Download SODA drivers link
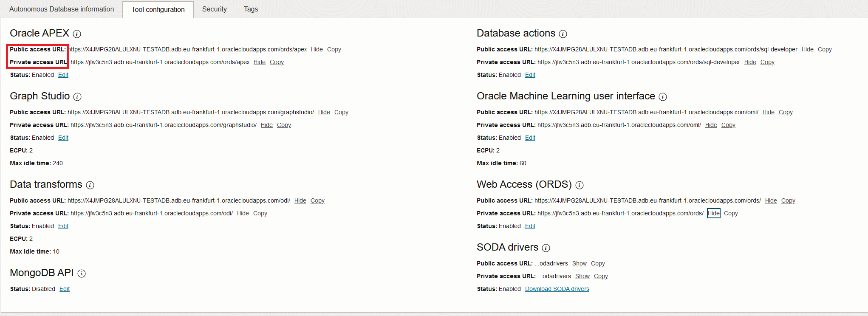 [x=557, y=289]
